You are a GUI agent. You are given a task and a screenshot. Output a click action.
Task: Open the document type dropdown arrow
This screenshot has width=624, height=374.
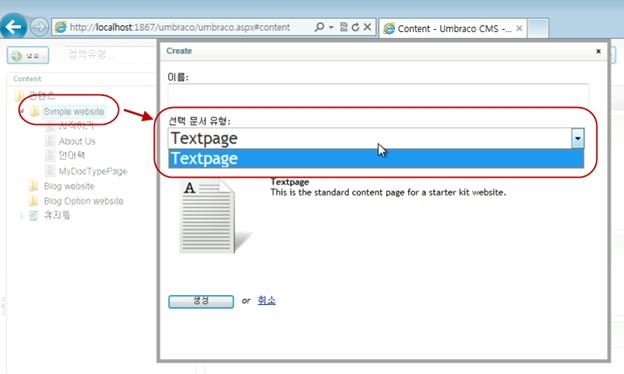pos(577,138)
